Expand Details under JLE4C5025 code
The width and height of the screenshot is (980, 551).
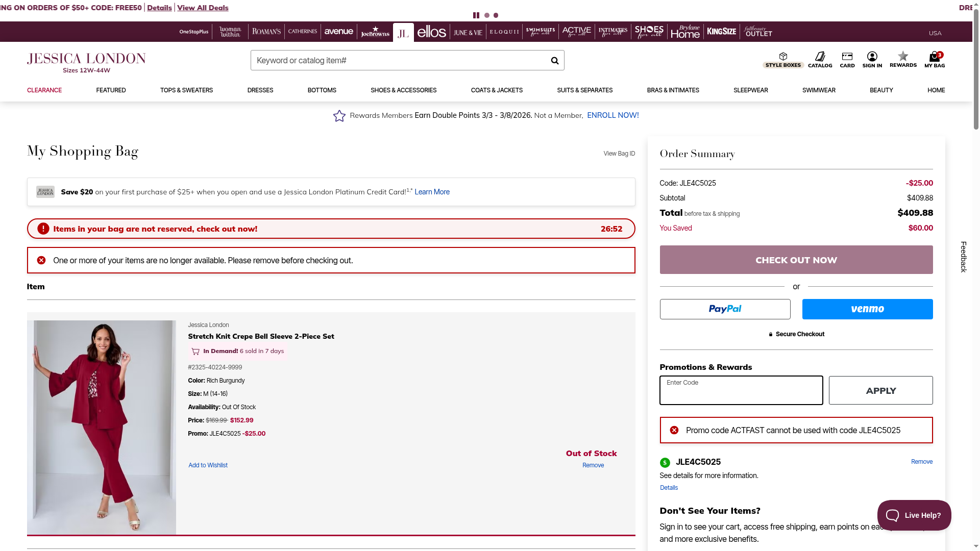(x=668, y=488)
